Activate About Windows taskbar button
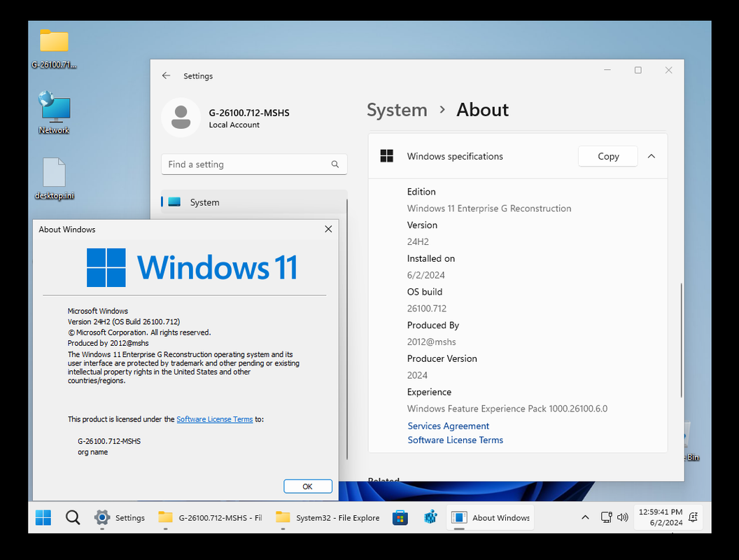739x560 pixels. (490, 517)
